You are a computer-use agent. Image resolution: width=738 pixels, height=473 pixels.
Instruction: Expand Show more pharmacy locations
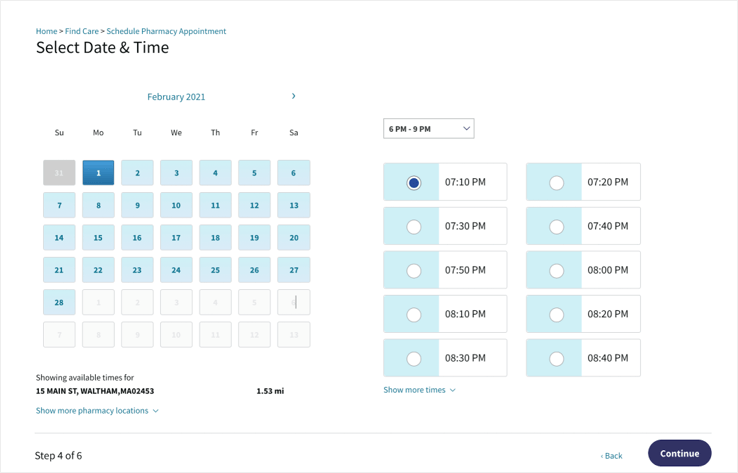97,411
